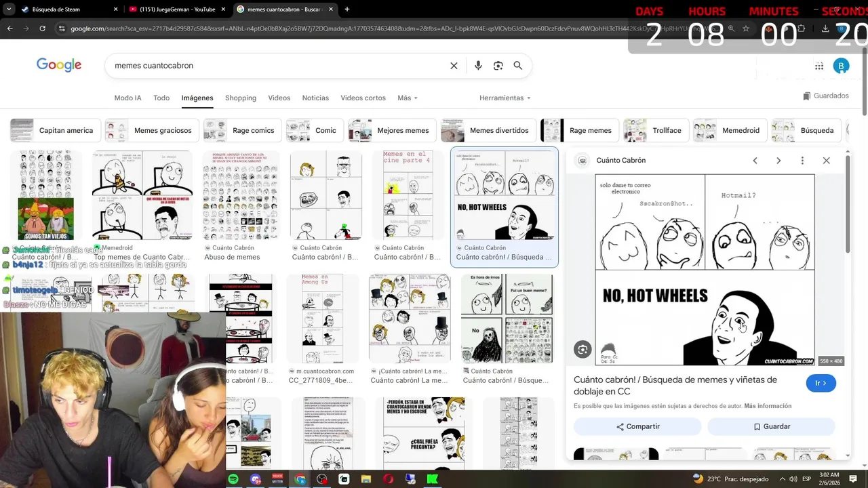The height and width of the screenshot is (488, 868).
Task: Switch to the Todo results tab
Action: click(x=161, y=98)
